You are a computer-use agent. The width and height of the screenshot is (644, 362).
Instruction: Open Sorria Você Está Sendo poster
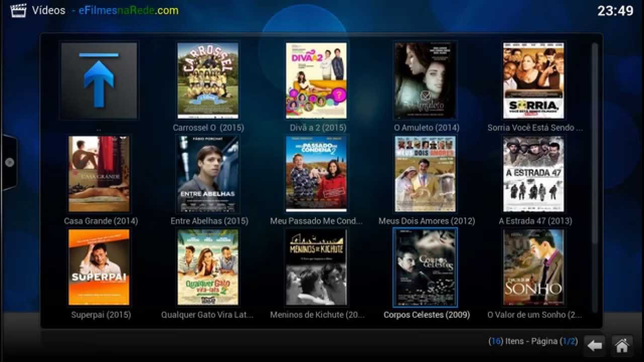tap(534, 80)
